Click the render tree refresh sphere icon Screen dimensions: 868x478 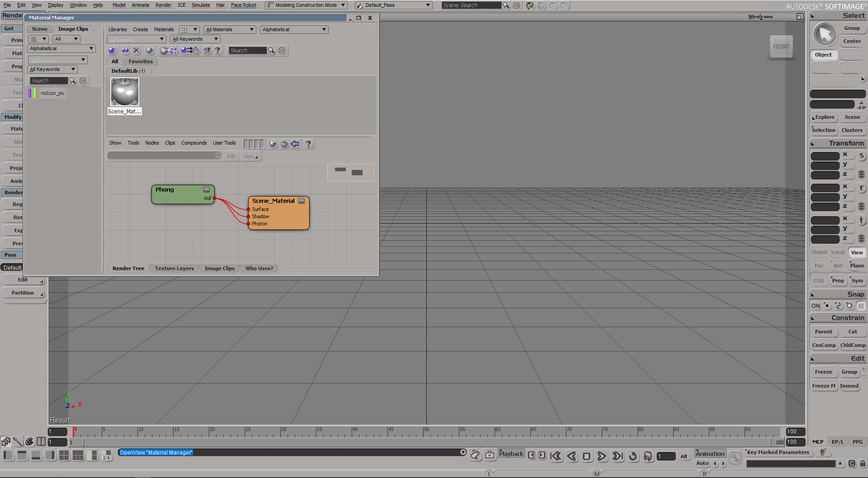284,144
